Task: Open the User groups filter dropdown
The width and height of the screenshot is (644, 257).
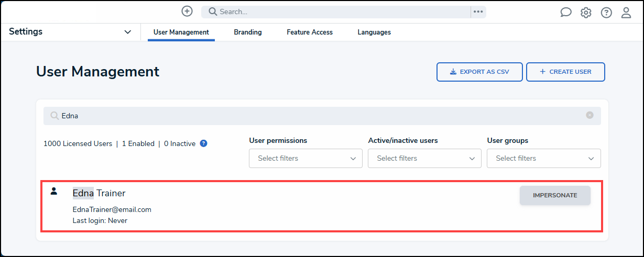Action: tap(544, 158)
